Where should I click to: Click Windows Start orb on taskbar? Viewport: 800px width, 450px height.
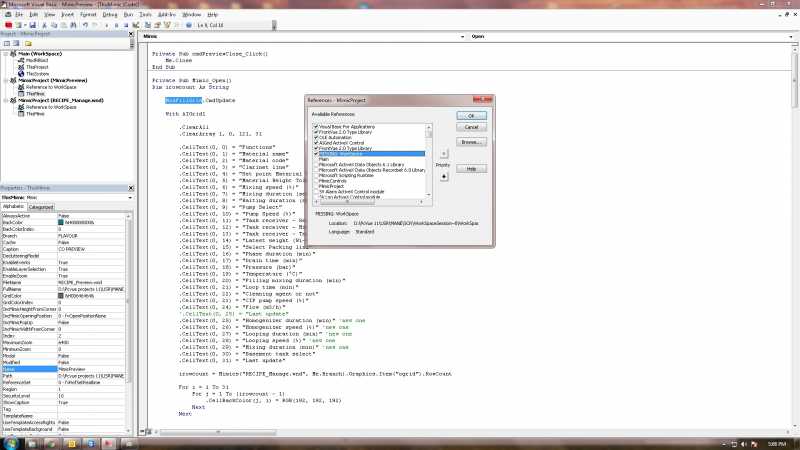11,443
